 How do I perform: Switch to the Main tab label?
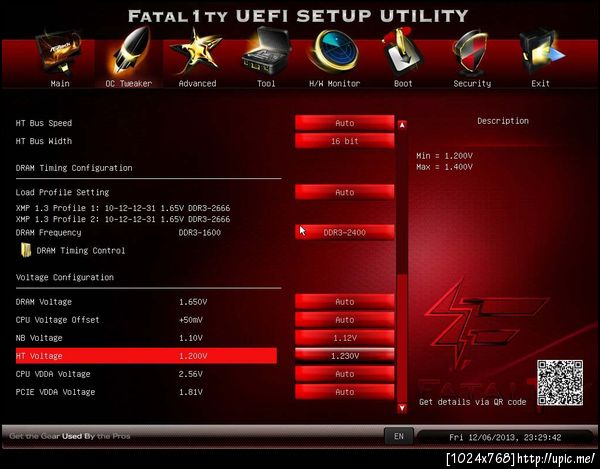click(60, 83)
